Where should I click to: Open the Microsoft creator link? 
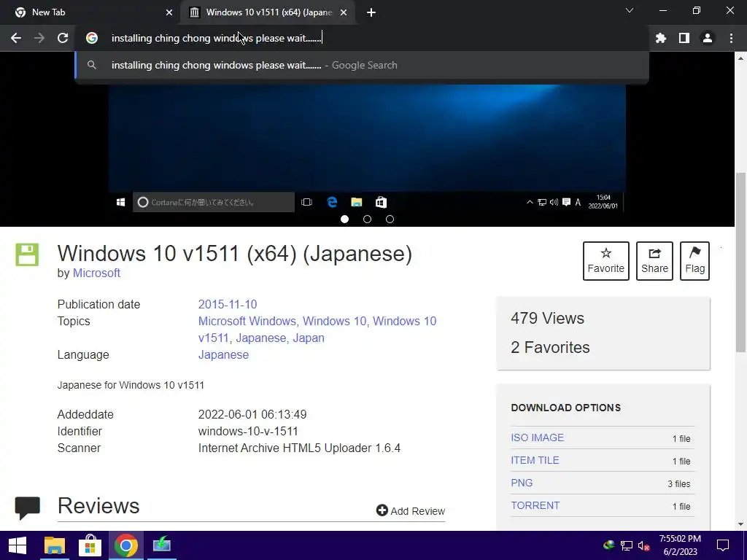(96, 273)
